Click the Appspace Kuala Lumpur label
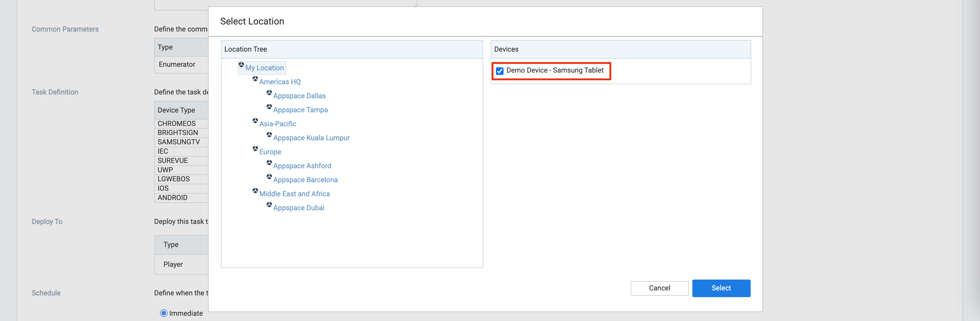 pyautogui.click(x=311, y=138)
